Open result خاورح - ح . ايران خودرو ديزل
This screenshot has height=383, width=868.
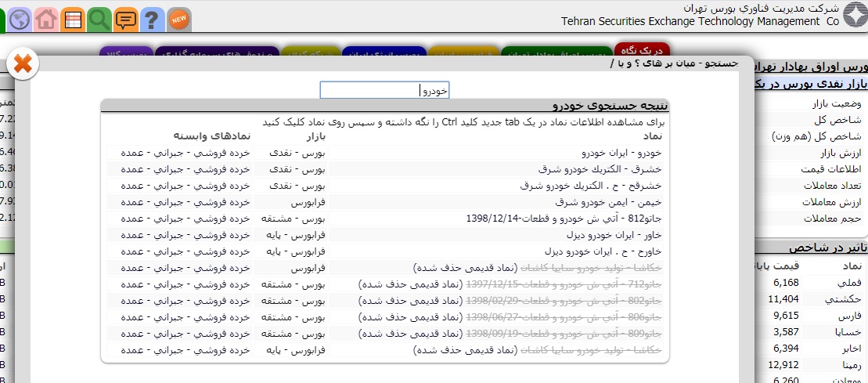click(x=603, y=252)
